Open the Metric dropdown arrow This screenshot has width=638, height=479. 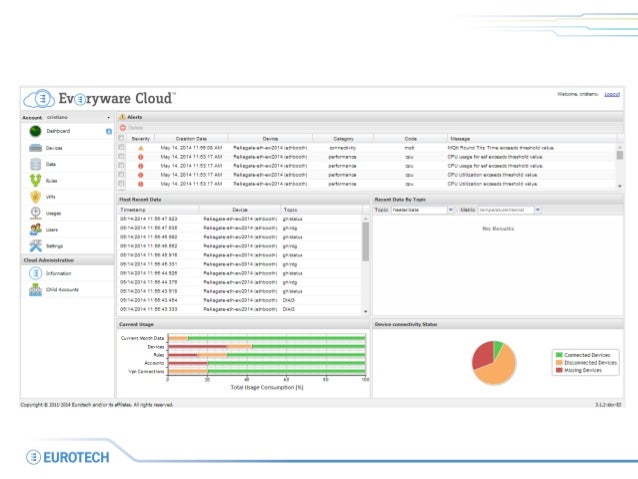click(538, 210)
